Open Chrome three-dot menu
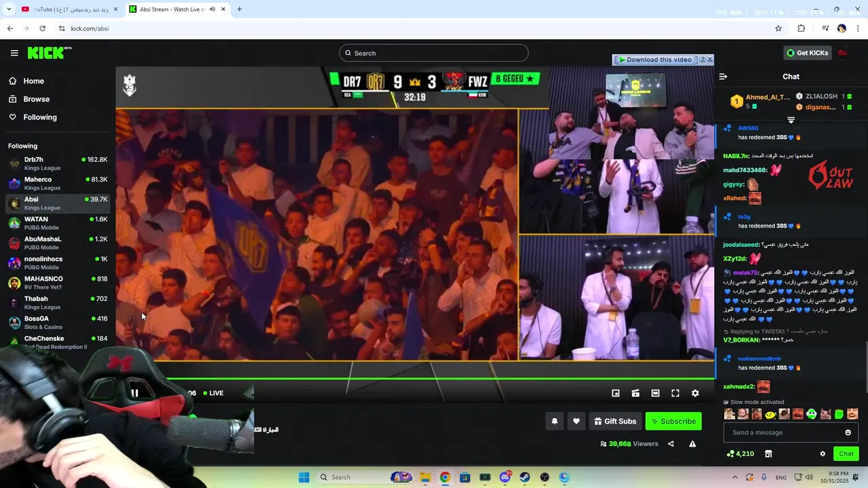This screenshot has height=488, width=868. click(x=859, y=28)
